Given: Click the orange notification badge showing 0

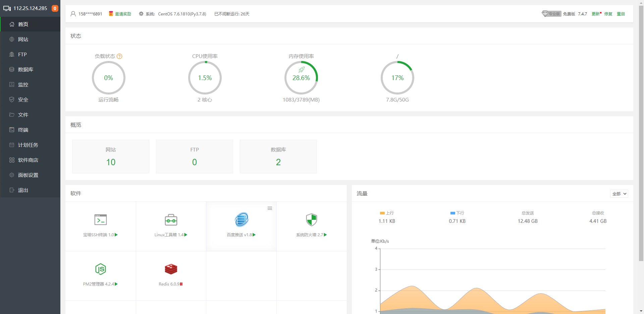Looking at the screenshot, I should [x=55, y=8].
